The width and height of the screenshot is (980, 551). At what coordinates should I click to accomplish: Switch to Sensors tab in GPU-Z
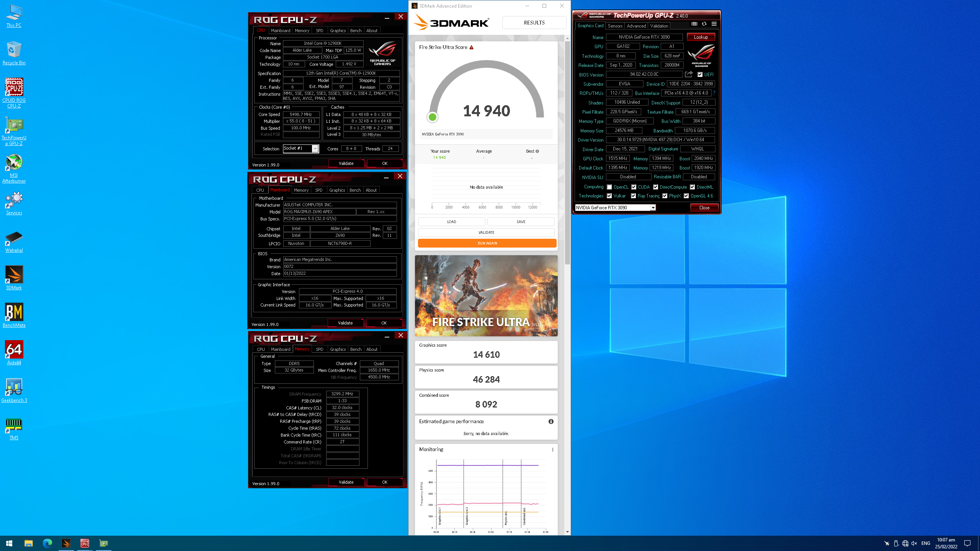[615, 26]
